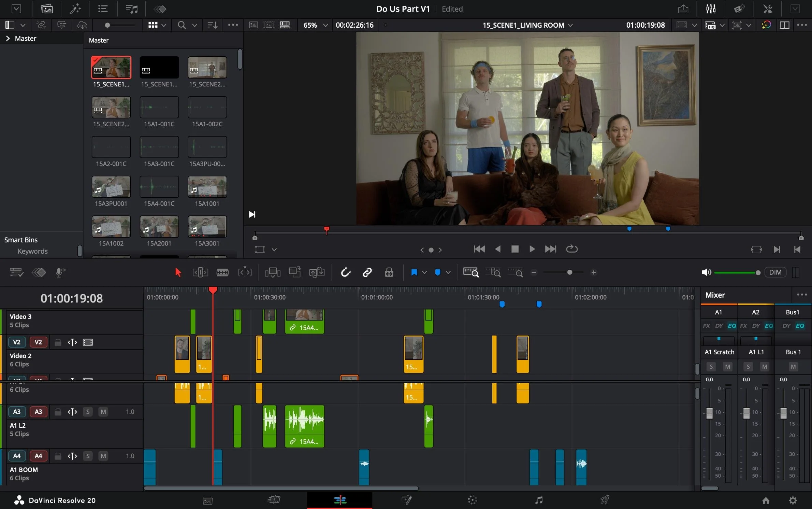812x509 pixels.
Task: Click the Flag clip blue icon
Action: pyautogui.click(x=414, y=272)
